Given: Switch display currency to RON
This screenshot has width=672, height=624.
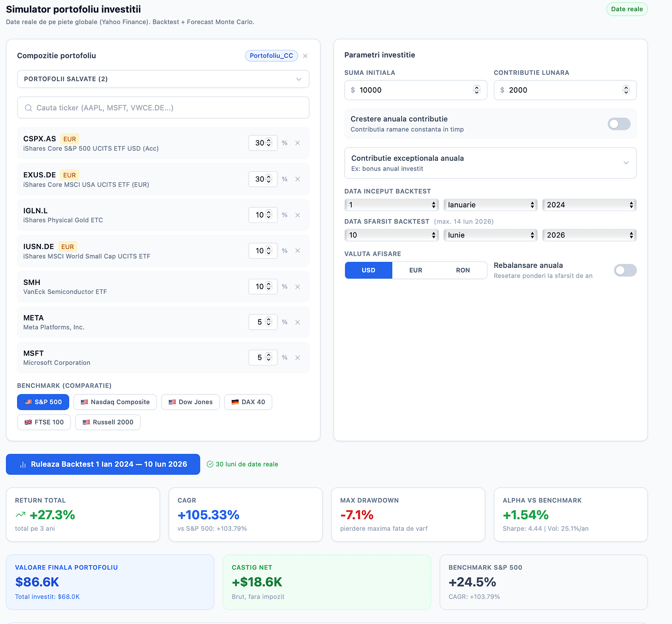Looking at the screenshot, I should click(463, 270).
